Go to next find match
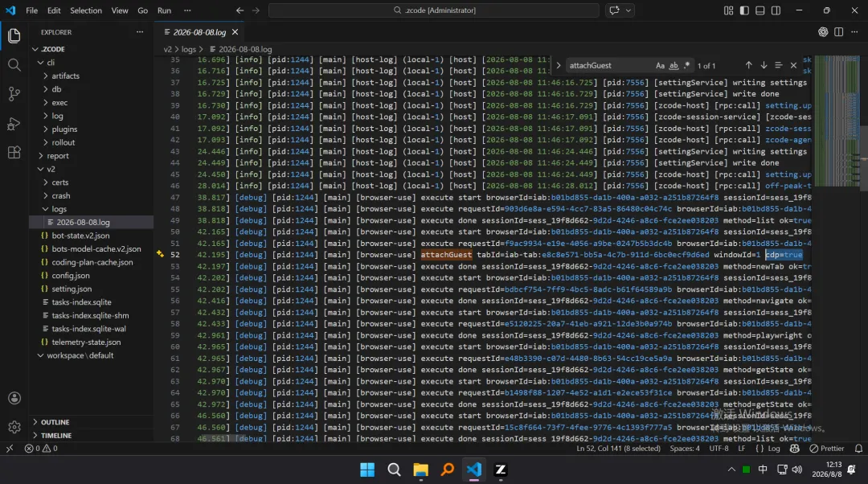The width and height of the screenshot is (868, 484). 764,65
